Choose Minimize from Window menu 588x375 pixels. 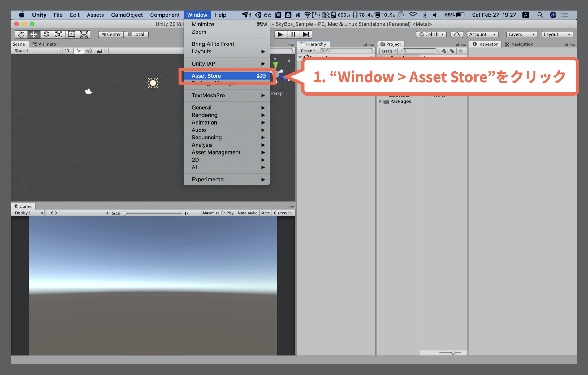(227, 24)
